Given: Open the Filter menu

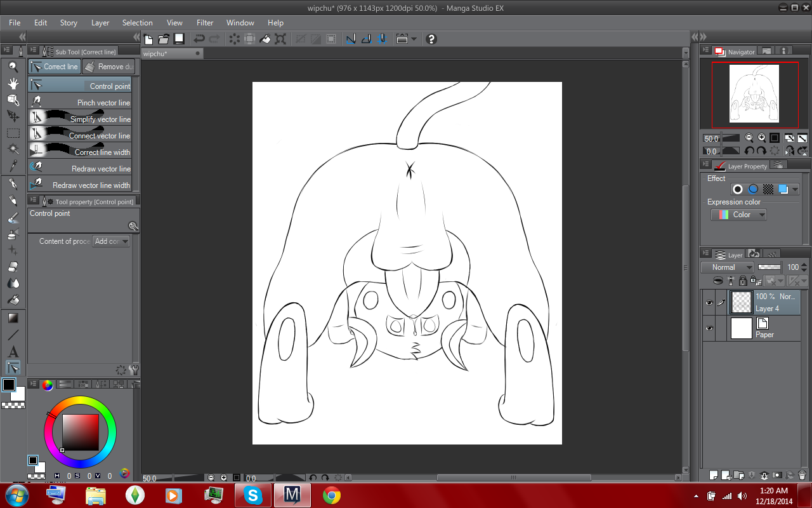Looking at the screenshot, I should point(205,23).
